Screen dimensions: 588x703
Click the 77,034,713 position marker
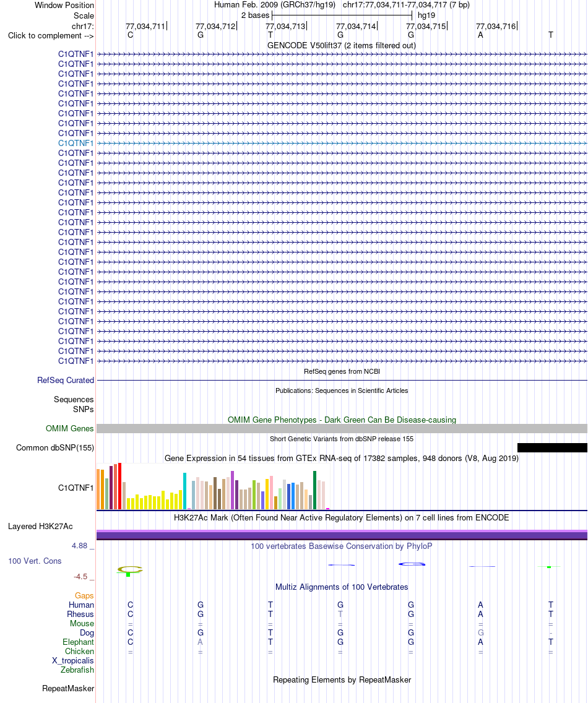pyautogui.click(x=285, y=27)
